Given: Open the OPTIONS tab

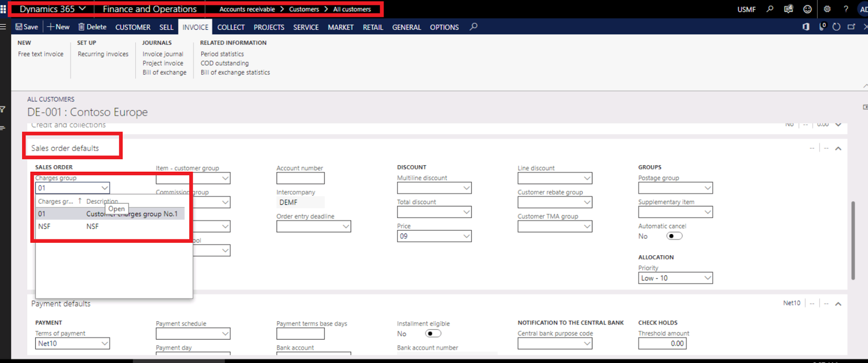Looking at the screenshot, I should coord(444,27).
